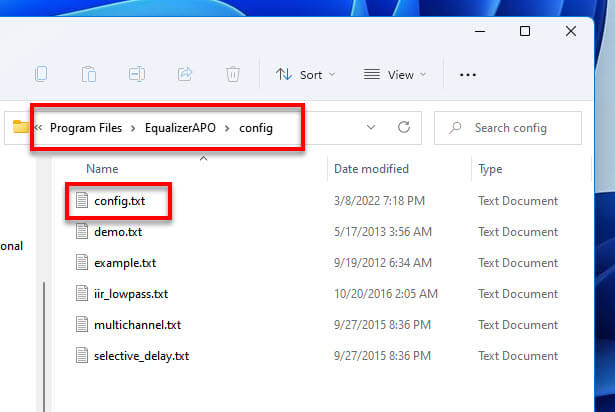Select the selective_delay.txt file
This screenshot has width=615, height=412.
point(141,356)
